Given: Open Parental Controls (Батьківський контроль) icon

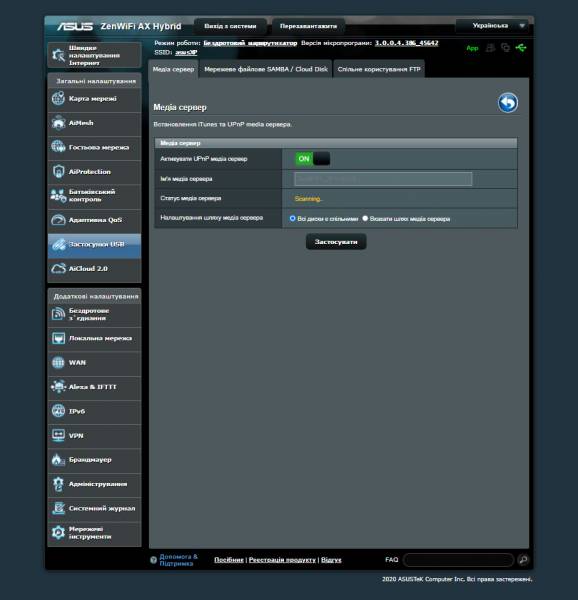Looking at the screenshot, I should pos(58,196).
